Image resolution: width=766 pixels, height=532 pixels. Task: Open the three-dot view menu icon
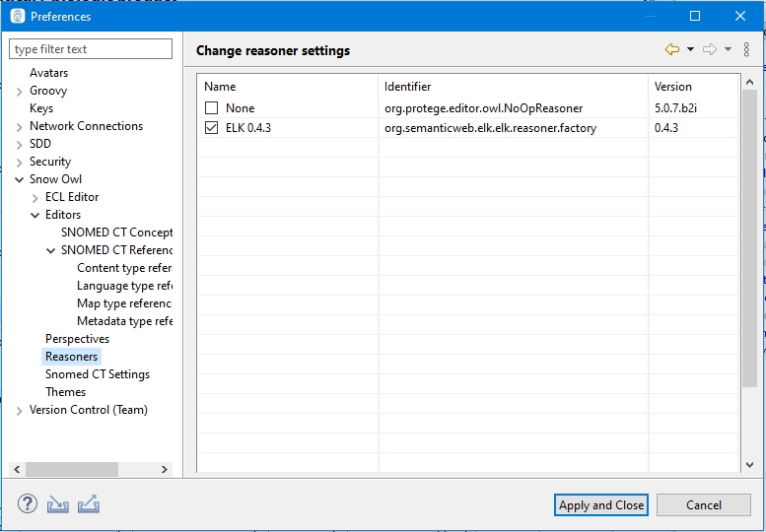point(746,49)
